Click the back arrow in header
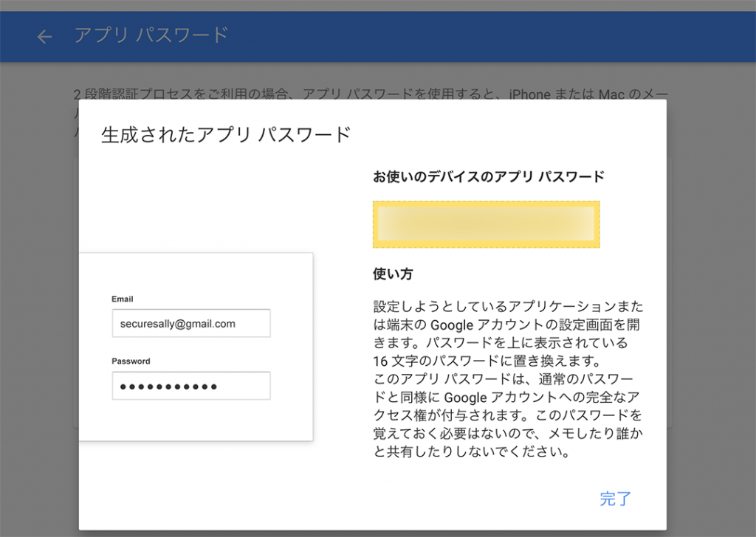Screen dimensions: 756x537 click(x=45, y=36)
